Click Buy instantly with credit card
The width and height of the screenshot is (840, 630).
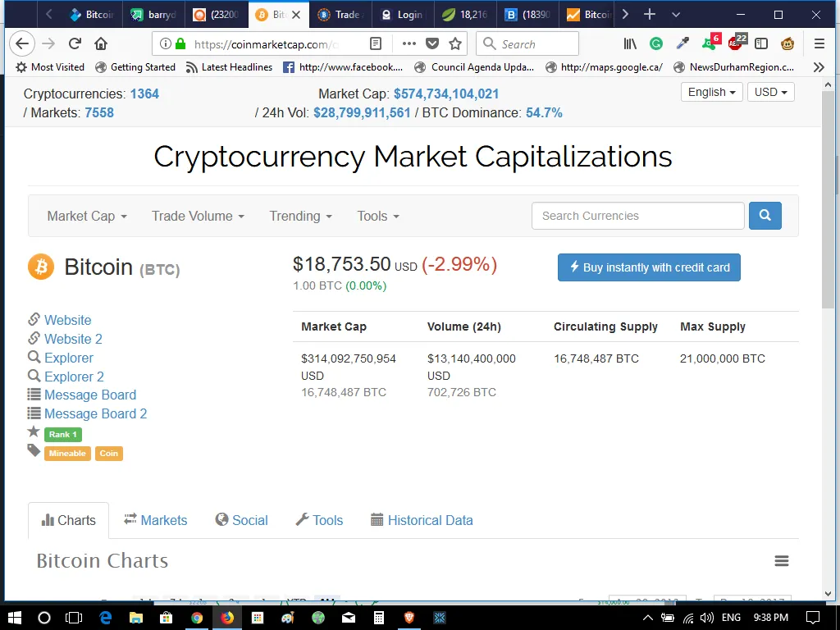point(650,267)
